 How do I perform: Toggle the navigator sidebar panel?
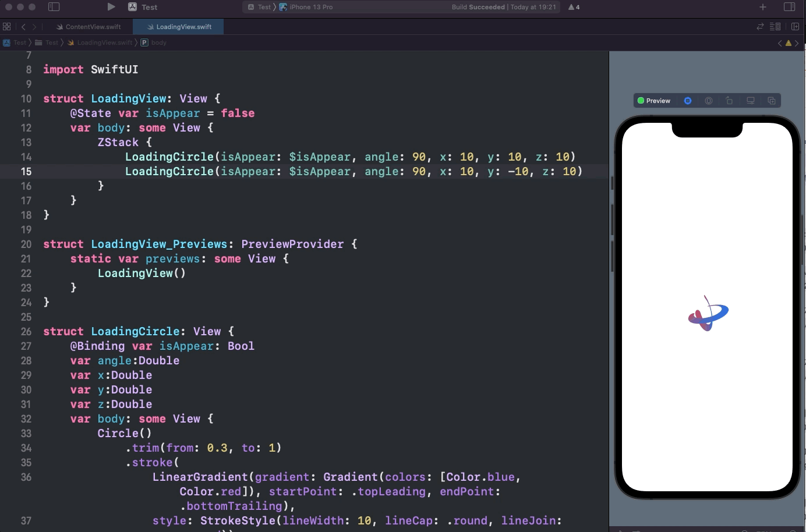click(x=54, y=7)
